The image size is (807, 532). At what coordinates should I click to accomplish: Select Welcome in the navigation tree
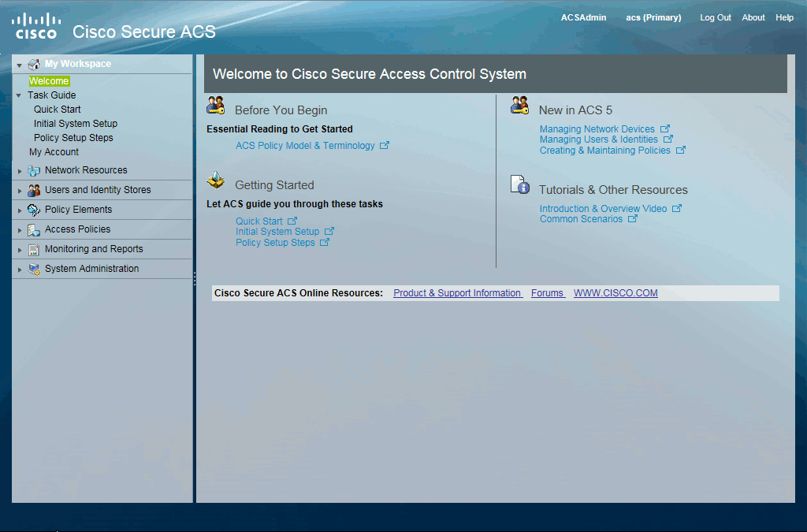coord(49,80)
